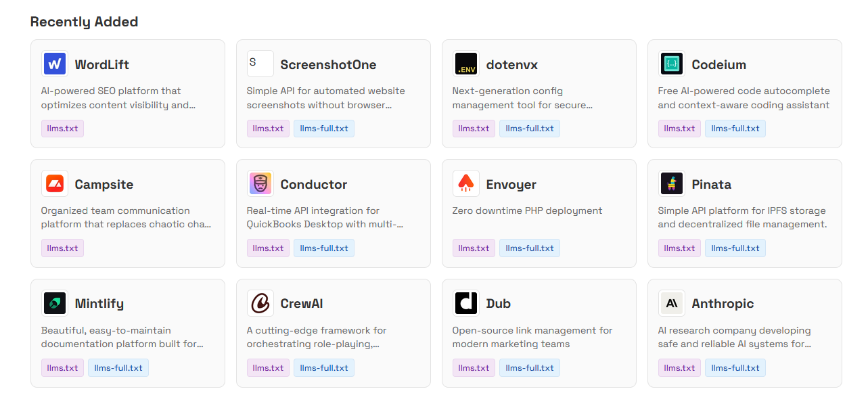Click the Codeium logo icon
The image size is (868, 408).
tap(671, 64)
